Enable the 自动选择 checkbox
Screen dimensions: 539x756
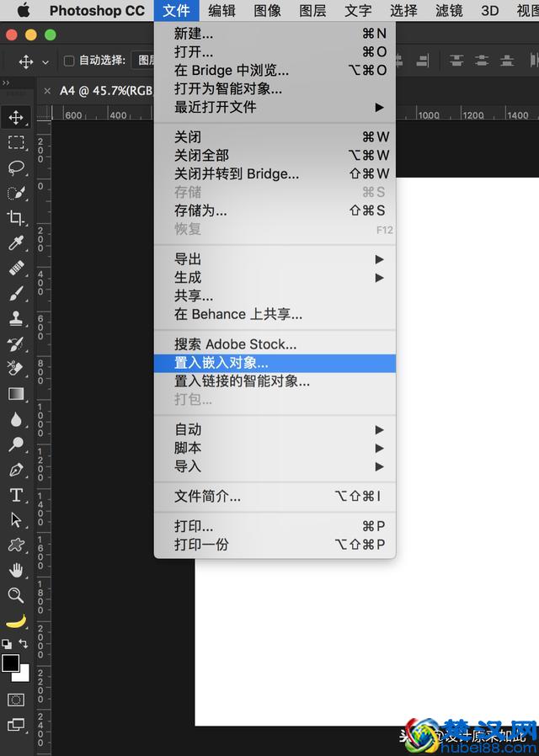pos(69,61)
